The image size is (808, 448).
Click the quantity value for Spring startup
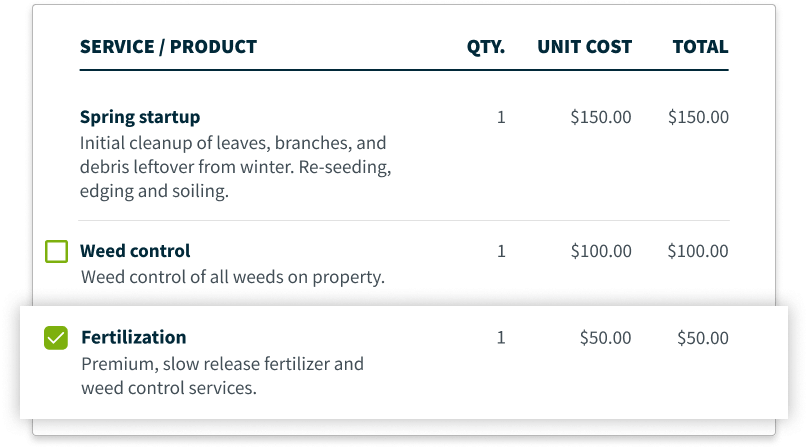(501, 118)
